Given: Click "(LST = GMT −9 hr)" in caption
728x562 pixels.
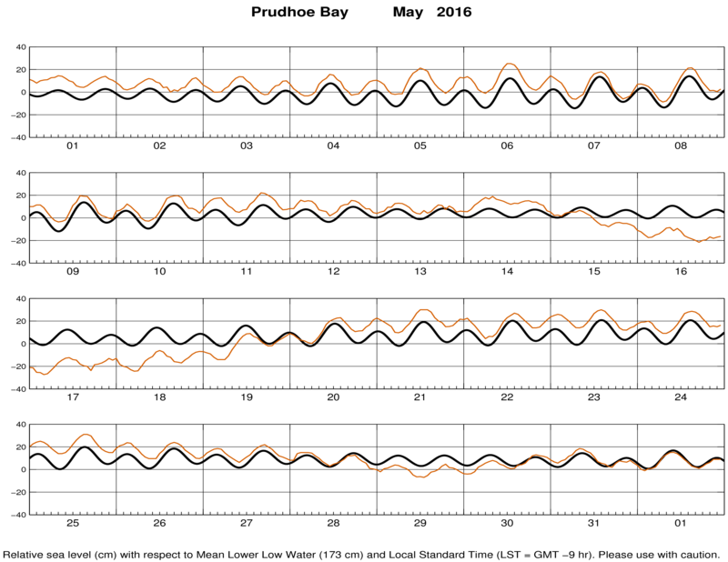Looking at the screenshot, I should tap(544, 555).
